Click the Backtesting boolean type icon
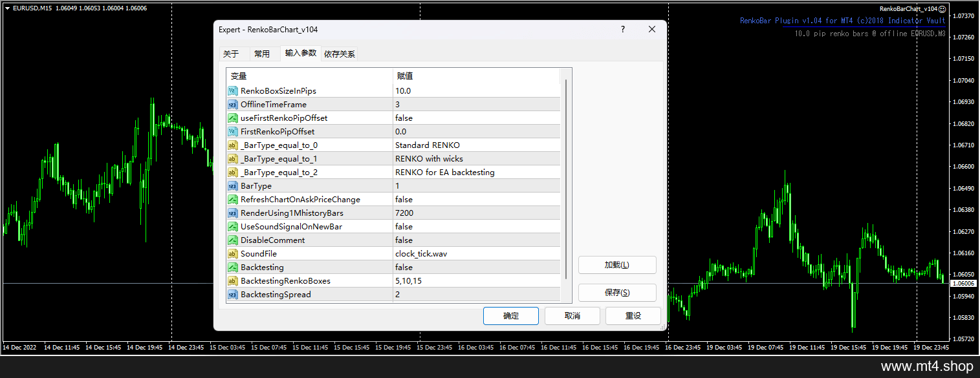 click(x=233, y=268)
